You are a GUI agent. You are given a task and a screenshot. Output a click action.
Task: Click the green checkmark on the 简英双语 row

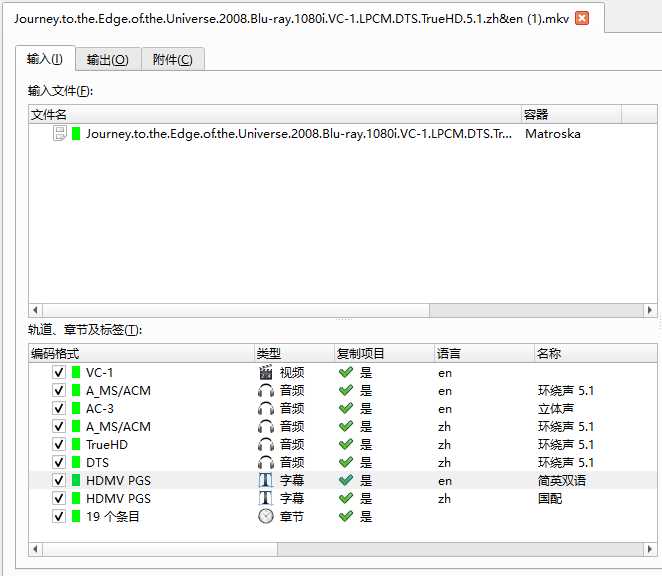click(x=346, y=480)
